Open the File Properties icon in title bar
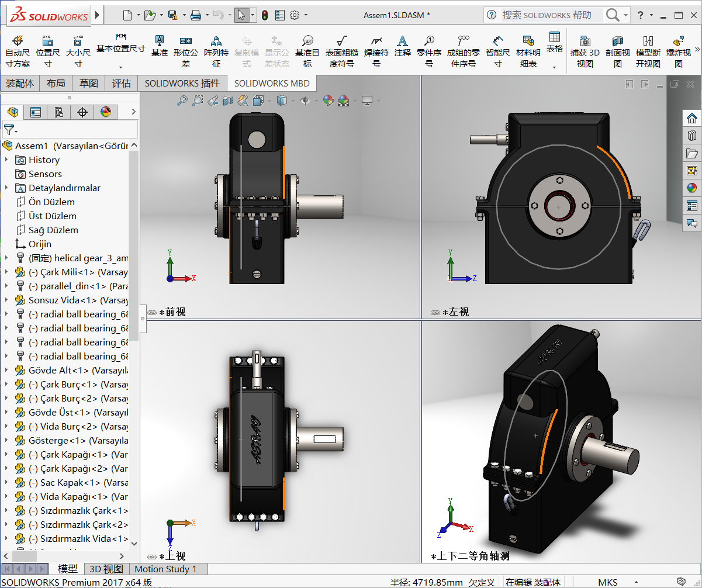This screenshot has height=588, width=702. 280,15
